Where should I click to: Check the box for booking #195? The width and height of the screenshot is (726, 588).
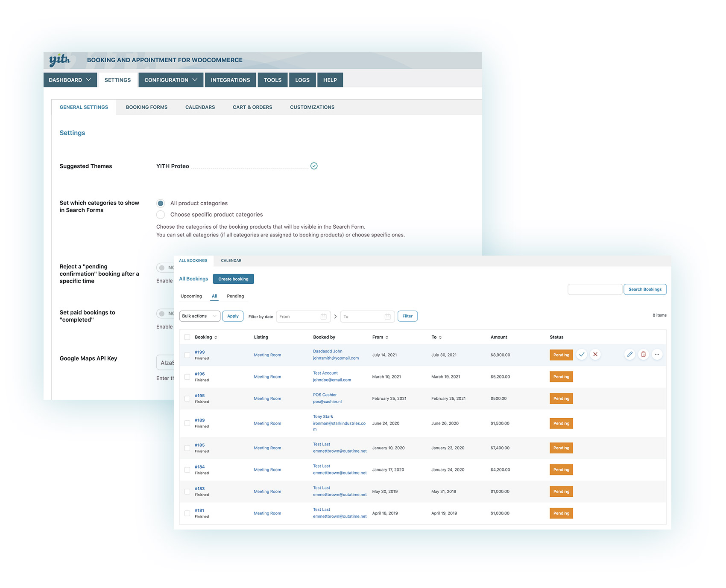point(187,399)
